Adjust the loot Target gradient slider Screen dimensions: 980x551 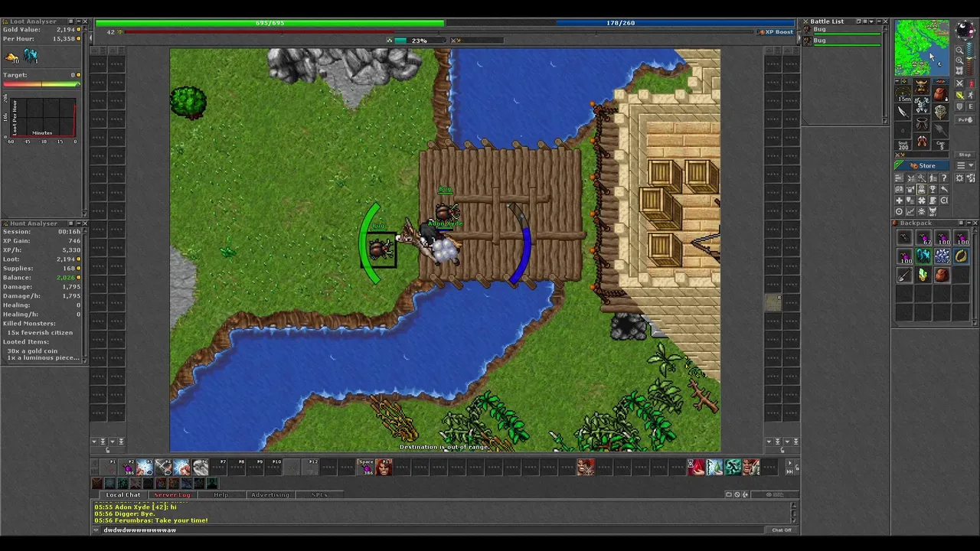click(x=41, y=83)
